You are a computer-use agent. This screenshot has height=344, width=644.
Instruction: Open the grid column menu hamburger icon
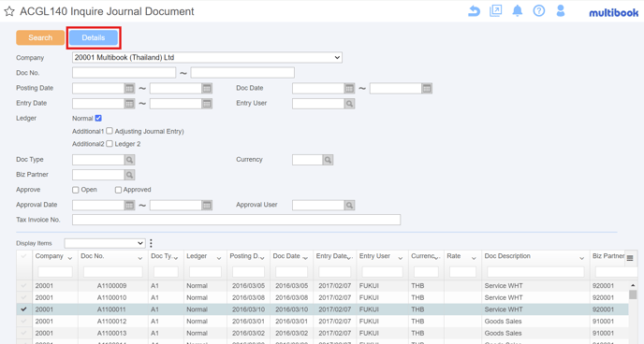point(630,258)
